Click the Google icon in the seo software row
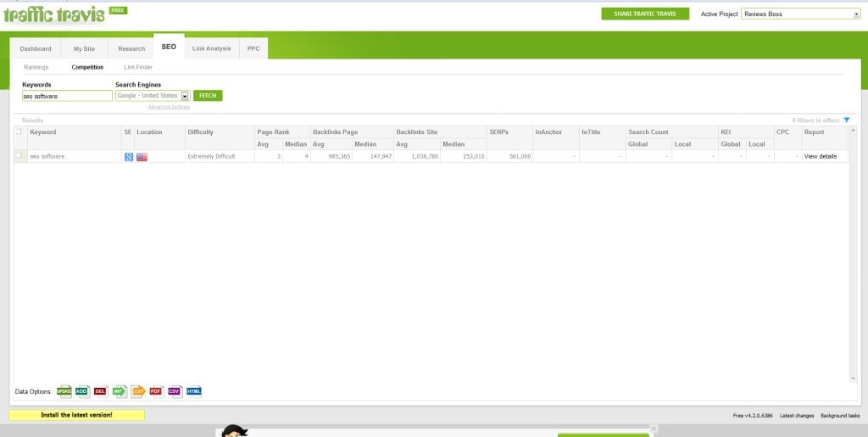 [x=129, y=157]
